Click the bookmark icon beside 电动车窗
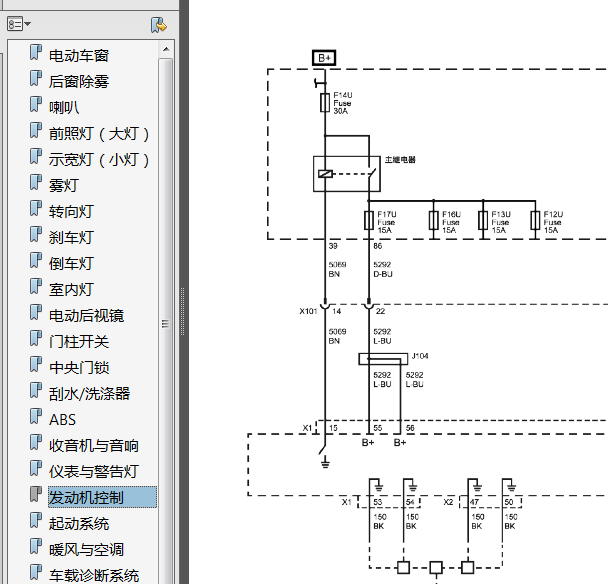 [x=36, y=52]
